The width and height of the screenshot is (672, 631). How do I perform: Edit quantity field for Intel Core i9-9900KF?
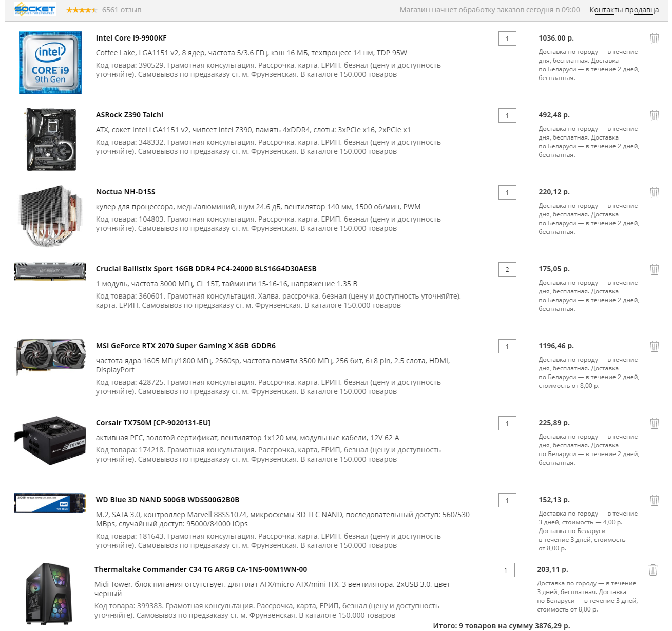click(x=507, y=38)
